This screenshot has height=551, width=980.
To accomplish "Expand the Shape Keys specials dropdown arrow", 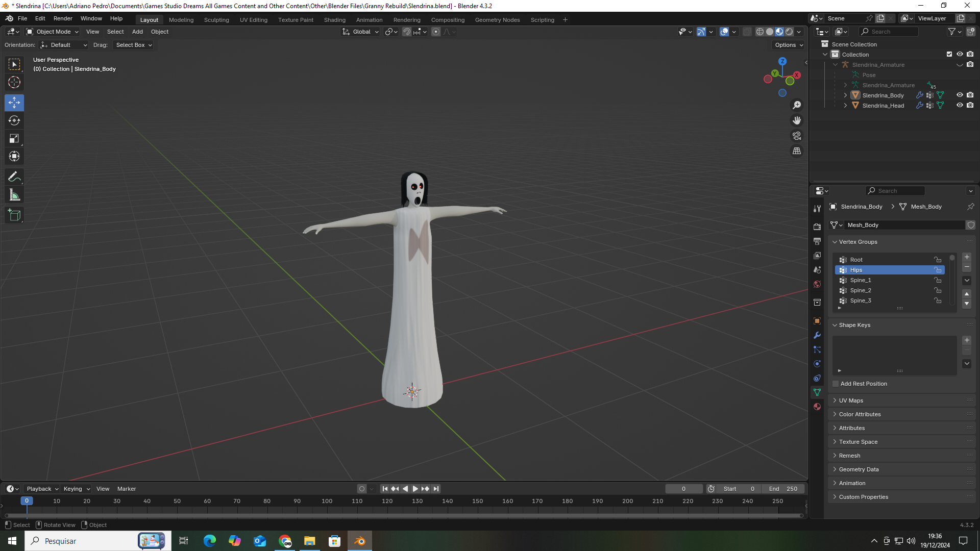I will click(x=966, y=363).
